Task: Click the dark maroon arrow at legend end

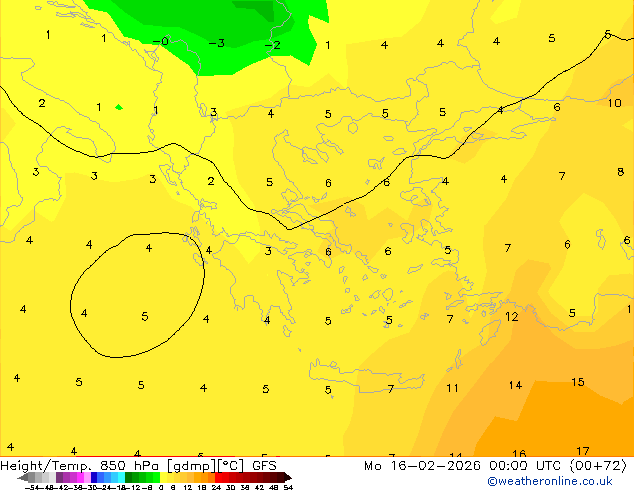Action: (288, 478)
